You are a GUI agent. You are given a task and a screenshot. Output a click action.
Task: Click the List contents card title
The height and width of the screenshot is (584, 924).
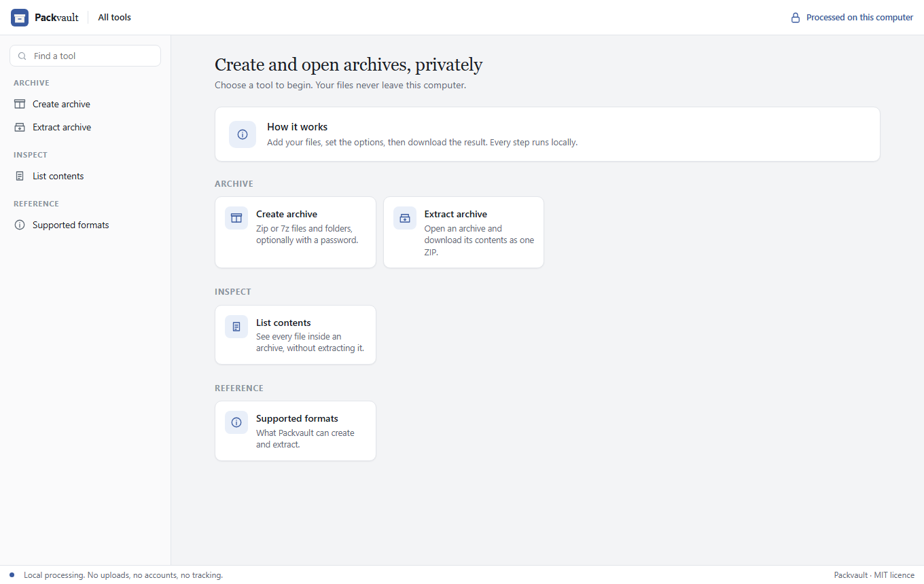[283, 323]
